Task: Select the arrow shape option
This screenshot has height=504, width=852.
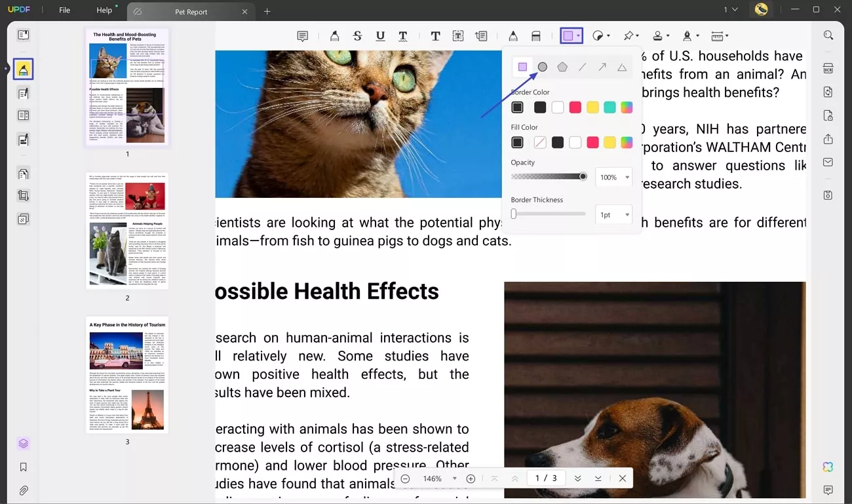Action: click(602, 67)
